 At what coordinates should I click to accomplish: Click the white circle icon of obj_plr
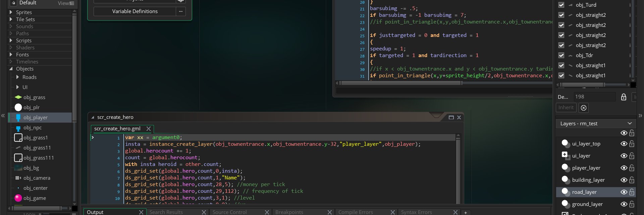click(x=18, y=107)
